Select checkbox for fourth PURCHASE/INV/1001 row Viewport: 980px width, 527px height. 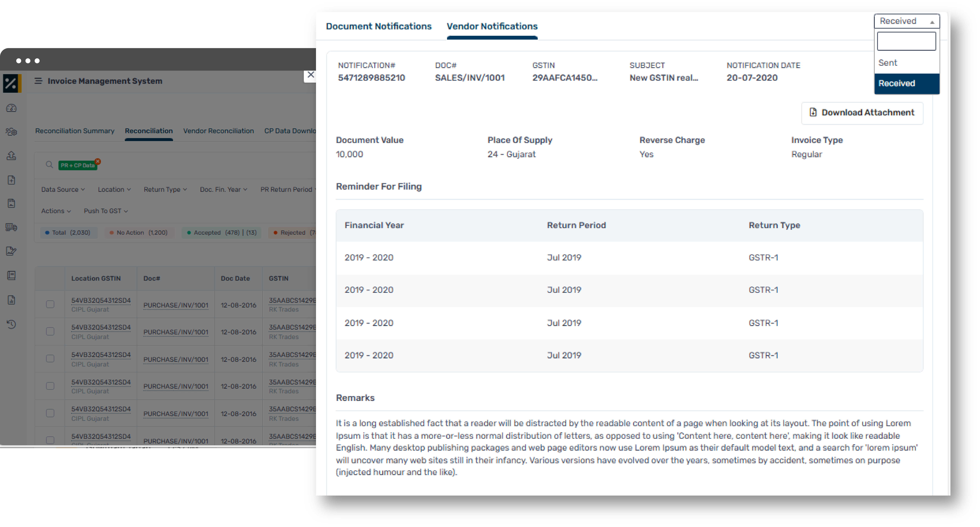[x=50, y=386]
